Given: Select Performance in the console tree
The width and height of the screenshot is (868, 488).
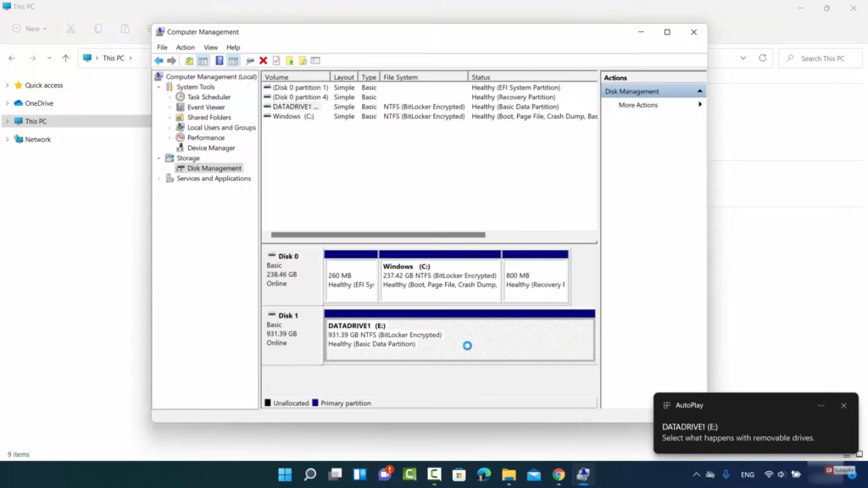Looking at the screenshot, I should pyautogui.click(x=205, y=138).
